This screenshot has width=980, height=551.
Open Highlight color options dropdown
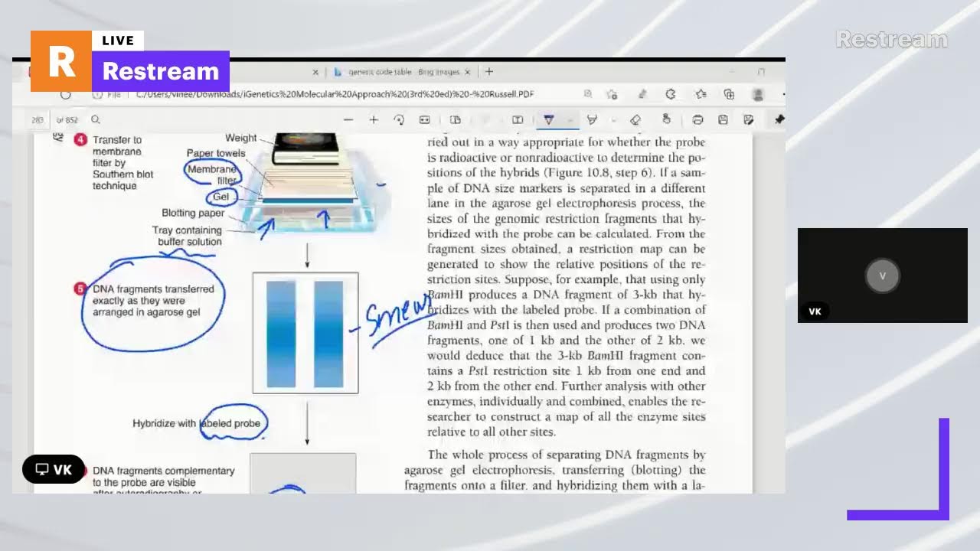[612, 120]
